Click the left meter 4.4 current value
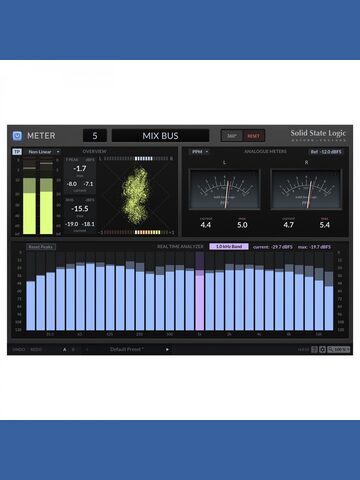This screenshot has height=480, width=360. point(206,225)
